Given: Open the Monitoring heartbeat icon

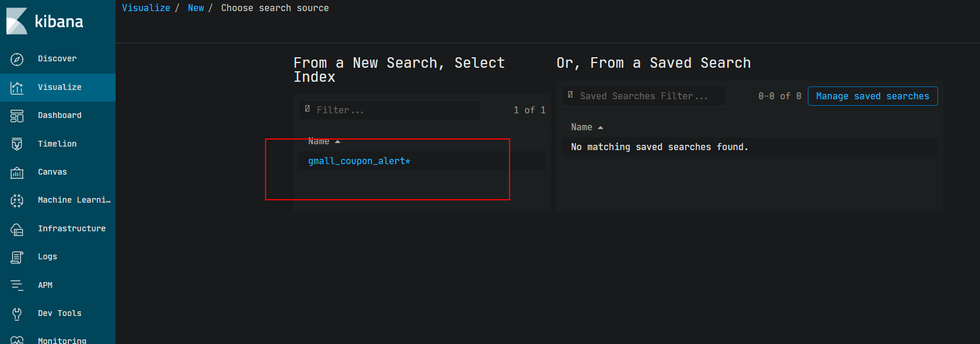Looking at the screenshot, I should click(x=17, y=340).
